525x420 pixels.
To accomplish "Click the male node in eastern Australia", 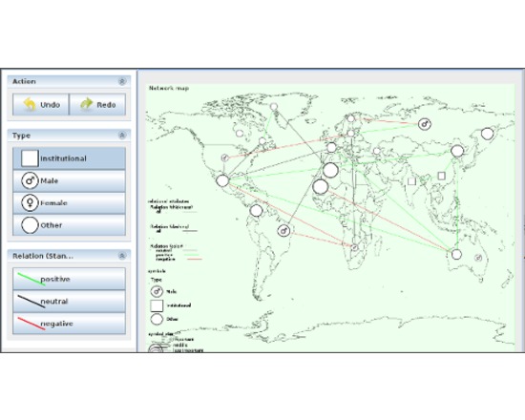I will tap(478, 258).
